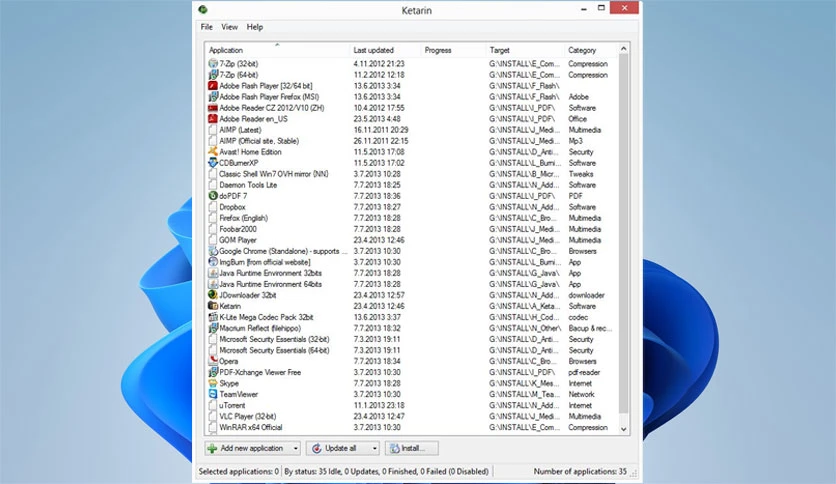The height and width of the screenshot is (484, 836).
Task: Select the VLC Player (32-bit) row
Action: point(412,416)
